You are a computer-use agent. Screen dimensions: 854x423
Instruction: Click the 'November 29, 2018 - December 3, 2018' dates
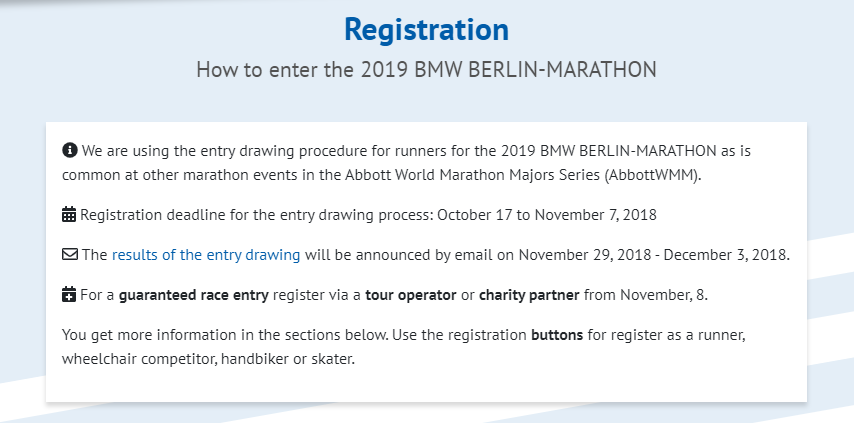[x=654, y=254]
